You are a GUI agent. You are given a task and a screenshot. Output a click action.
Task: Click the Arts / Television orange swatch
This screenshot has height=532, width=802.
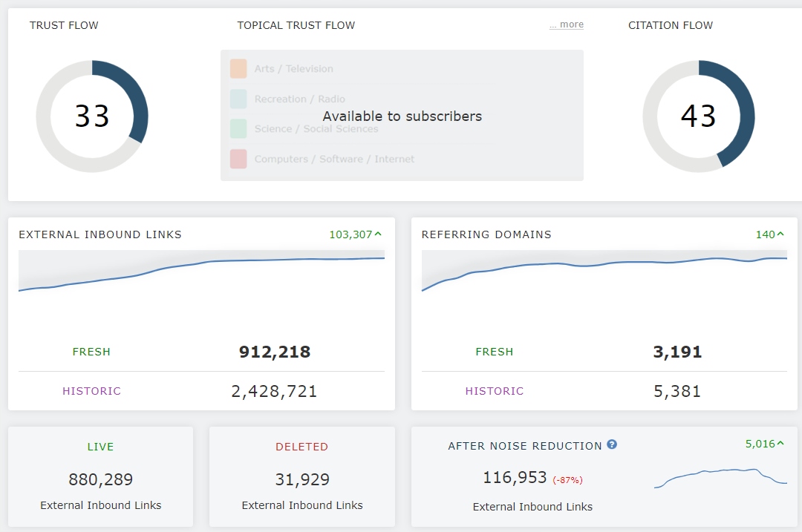[238, 69]
